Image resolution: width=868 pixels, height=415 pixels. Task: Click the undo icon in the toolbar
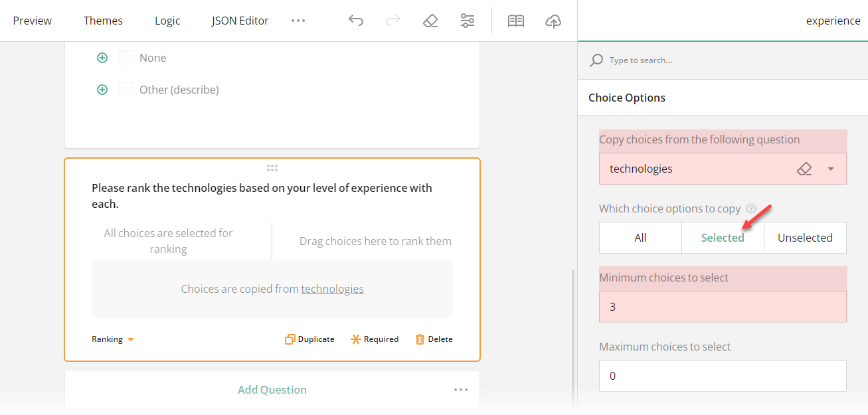click(x=356, y=21)
